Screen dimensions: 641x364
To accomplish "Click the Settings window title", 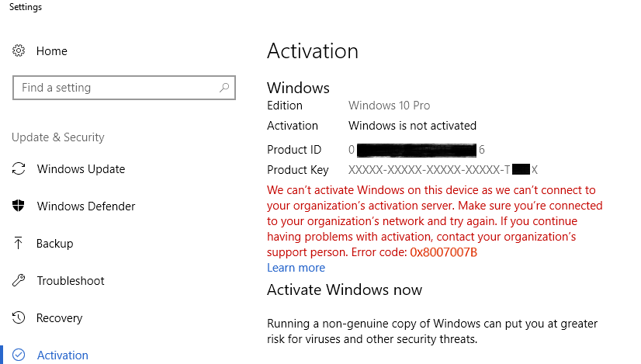I will (x=26, y=8).
